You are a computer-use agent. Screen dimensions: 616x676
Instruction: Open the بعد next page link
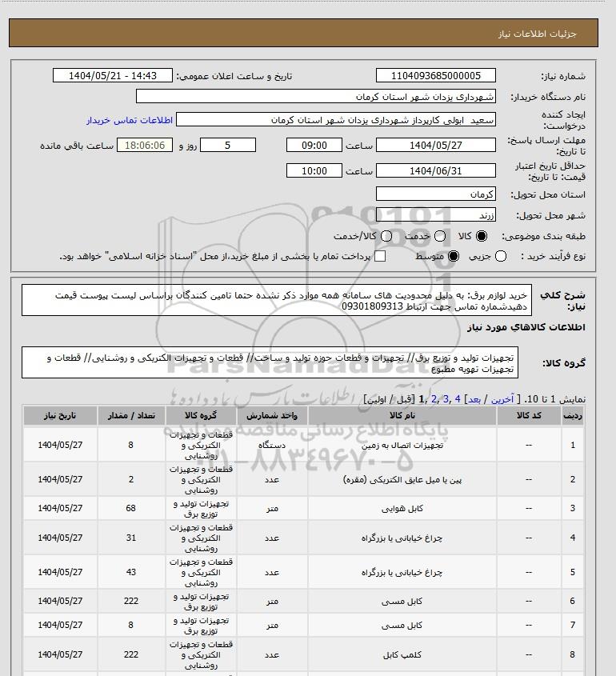coord(474,399)
